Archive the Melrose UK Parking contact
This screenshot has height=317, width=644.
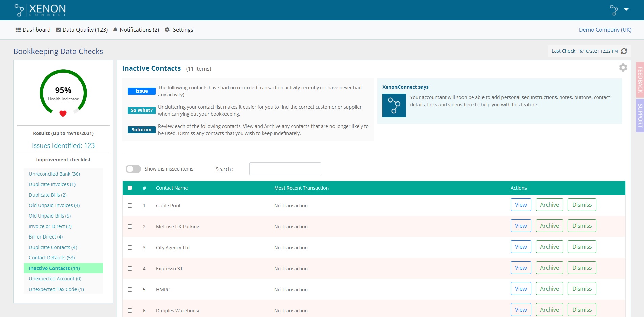pos(549,226)
